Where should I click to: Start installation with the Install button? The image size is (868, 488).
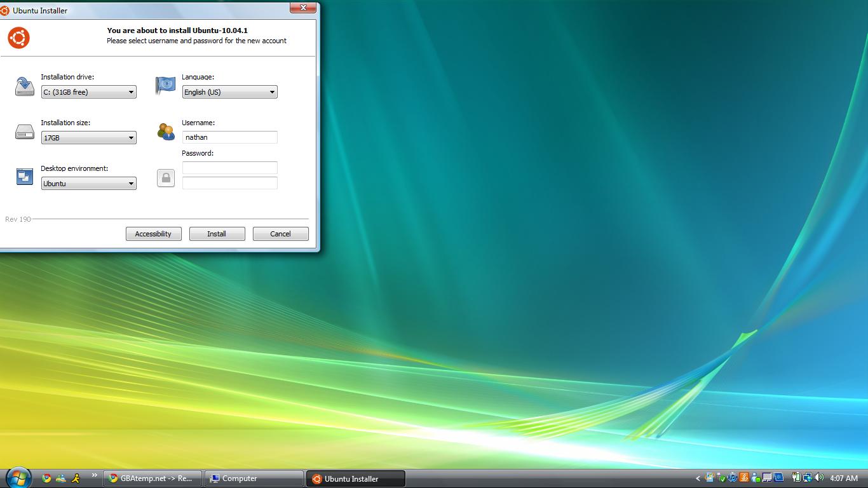click(217, 234)
